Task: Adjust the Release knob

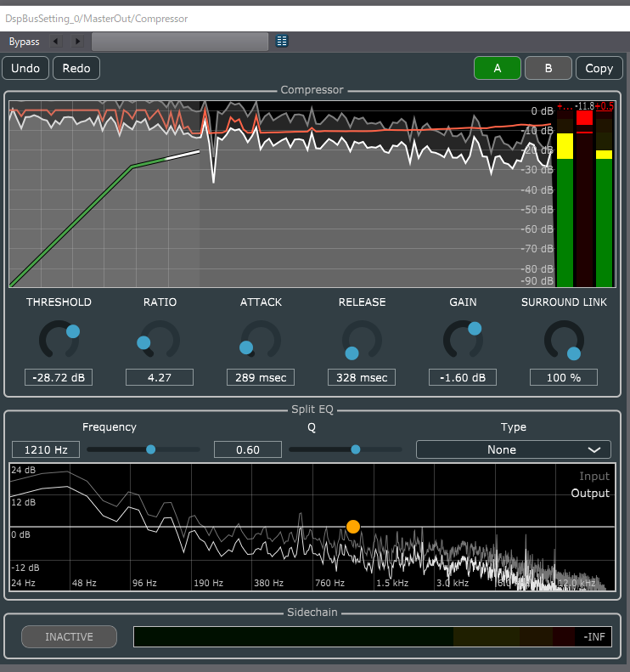Action: (x=362, y=340)
